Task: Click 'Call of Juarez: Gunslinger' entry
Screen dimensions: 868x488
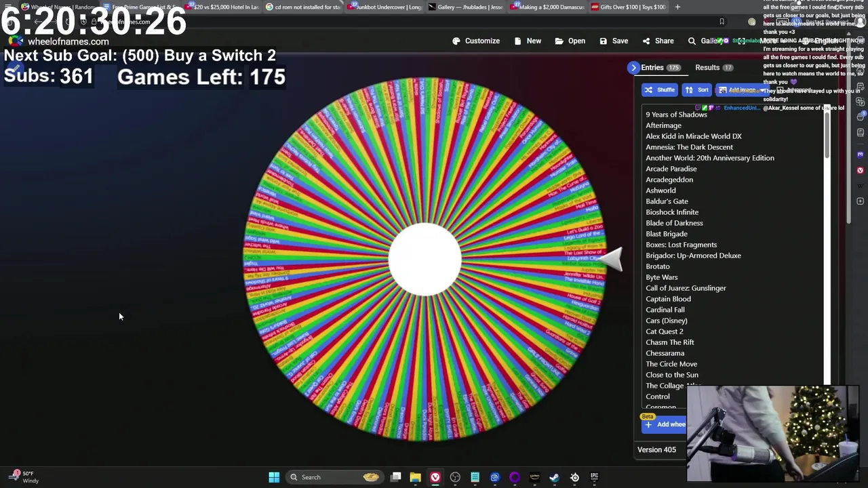Action: coord(686,288)
